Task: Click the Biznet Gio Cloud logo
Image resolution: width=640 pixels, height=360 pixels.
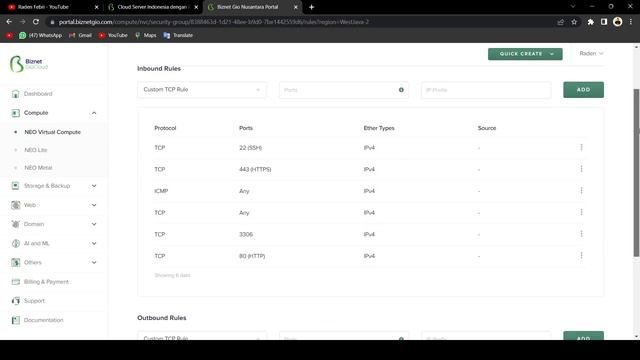Action: [29, 64]
